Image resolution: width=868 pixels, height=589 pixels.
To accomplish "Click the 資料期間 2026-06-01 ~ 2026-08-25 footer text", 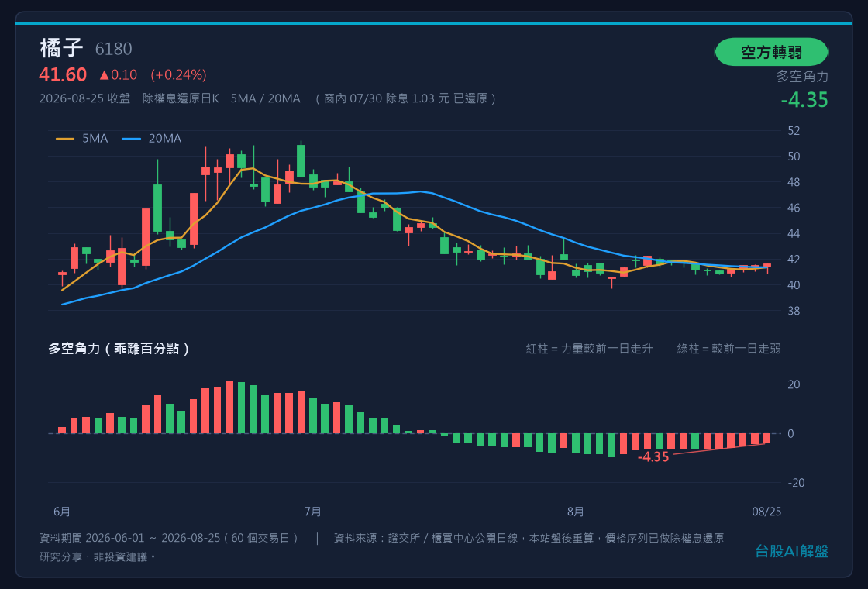I will pos(170,538).
